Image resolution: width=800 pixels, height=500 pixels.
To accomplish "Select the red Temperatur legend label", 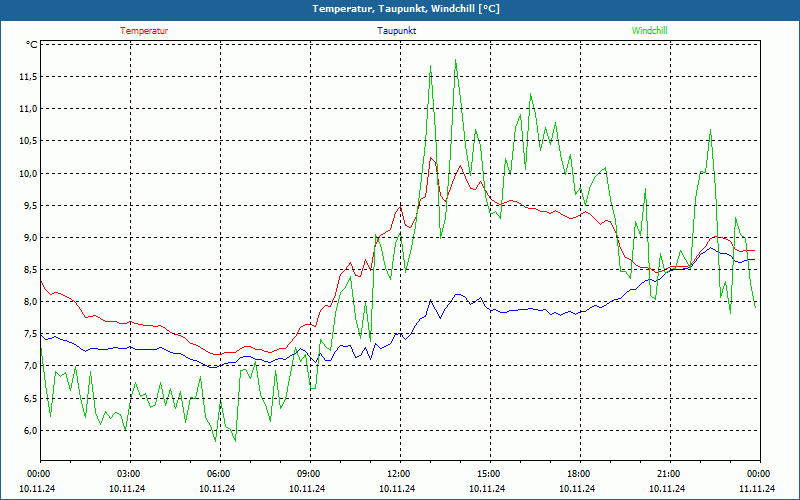I will click(x=144, y=31).
